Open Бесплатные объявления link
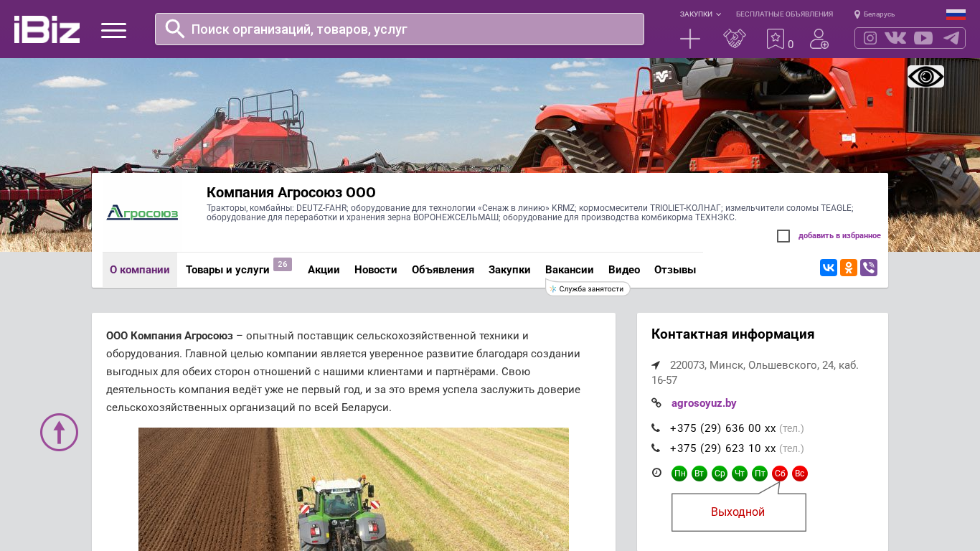The width and height of the screenshot is (980, 551). click(784, 14)
